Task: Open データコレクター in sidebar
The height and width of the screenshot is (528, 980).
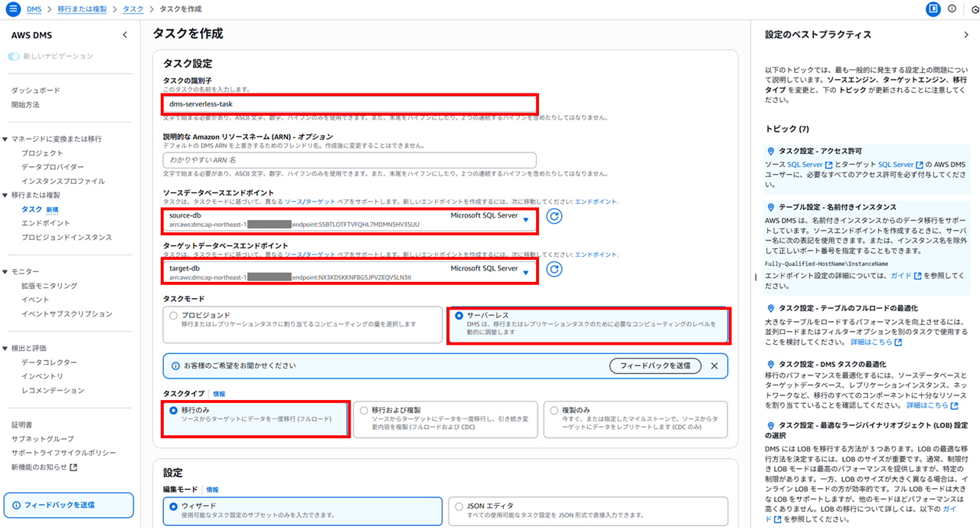Action: point(49,362)
